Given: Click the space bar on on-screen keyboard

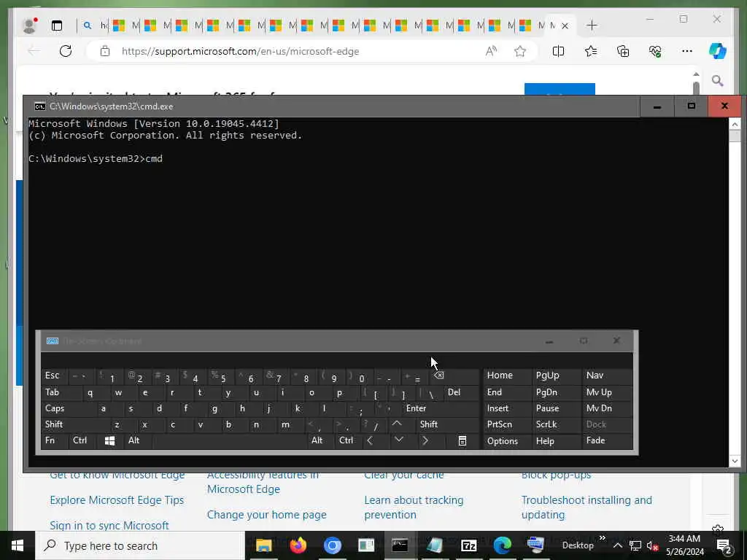Looking at the screenshot, I should 228,441.
